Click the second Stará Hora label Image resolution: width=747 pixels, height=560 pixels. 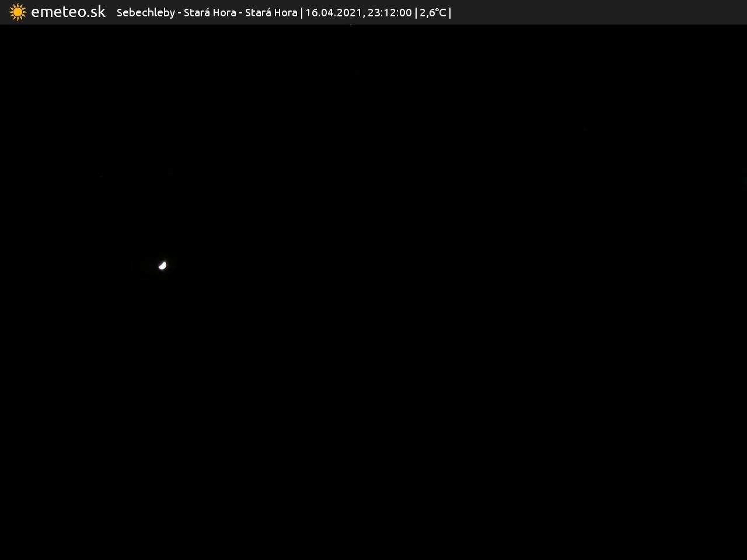click(271, 13)
